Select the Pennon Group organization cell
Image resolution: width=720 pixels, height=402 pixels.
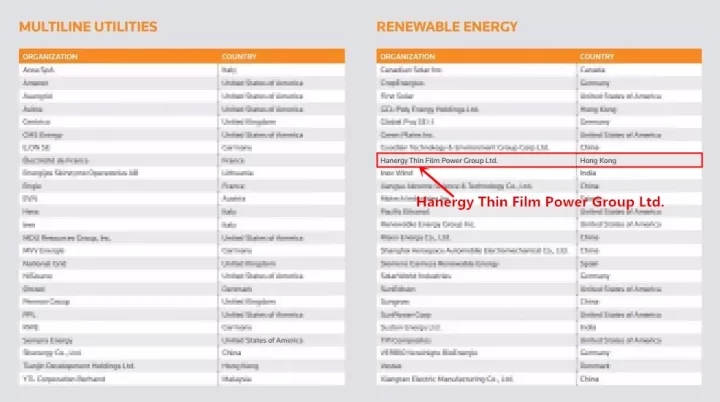[x=118, y=302]
